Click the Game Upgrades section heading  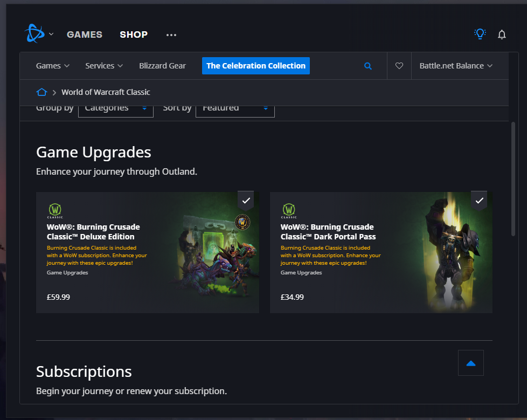[93, 153]
